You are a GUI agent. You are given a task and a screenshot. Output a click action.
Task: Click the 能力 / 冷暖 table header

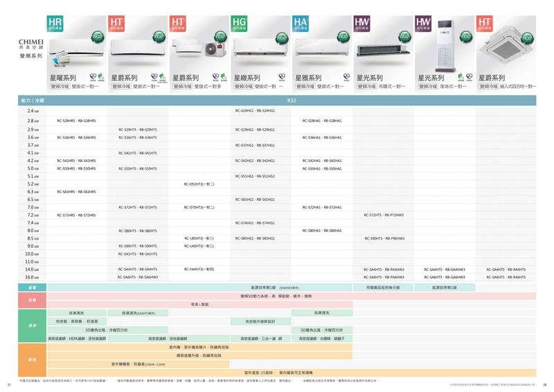(x=33, y=101)
